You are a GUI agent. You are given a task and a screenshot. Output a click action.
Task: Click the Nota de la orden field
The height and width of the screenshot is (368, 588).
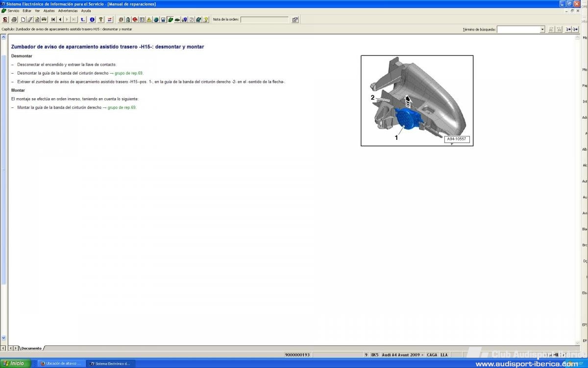[x=265, y=20]
